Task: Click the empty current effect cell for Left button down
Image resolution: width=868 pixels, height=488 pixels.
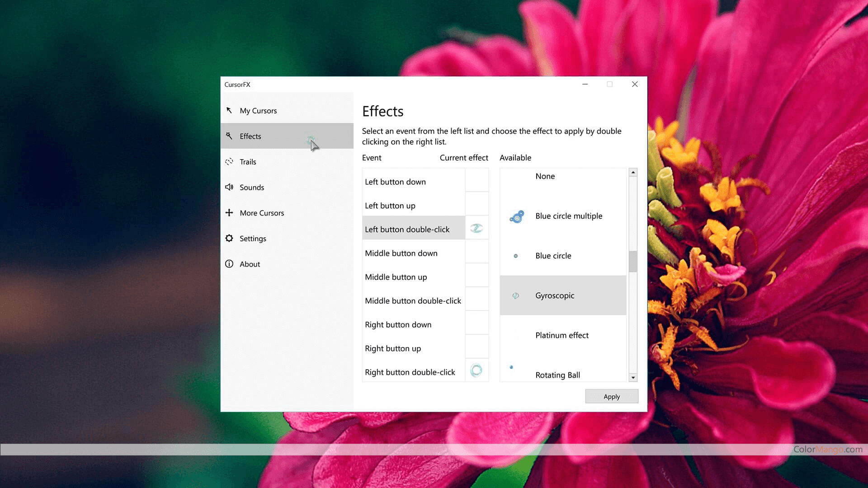Action: pos(477,180)
